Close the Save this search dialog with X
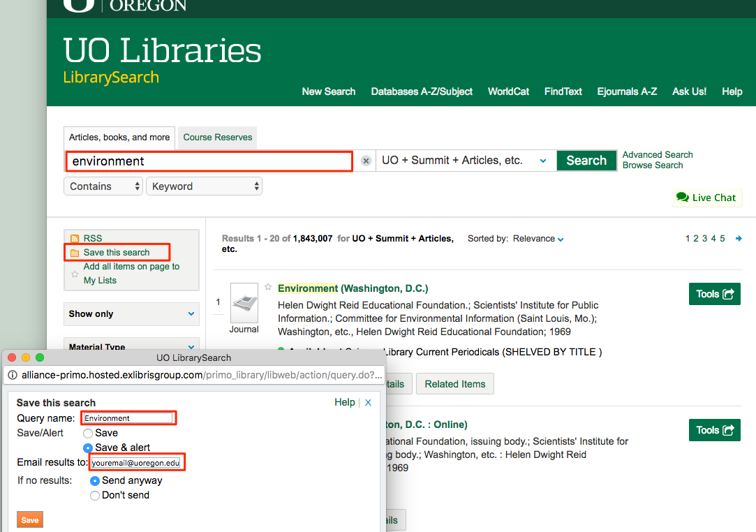The height and width of the screenshot is (532, 756). pos(368,402)
